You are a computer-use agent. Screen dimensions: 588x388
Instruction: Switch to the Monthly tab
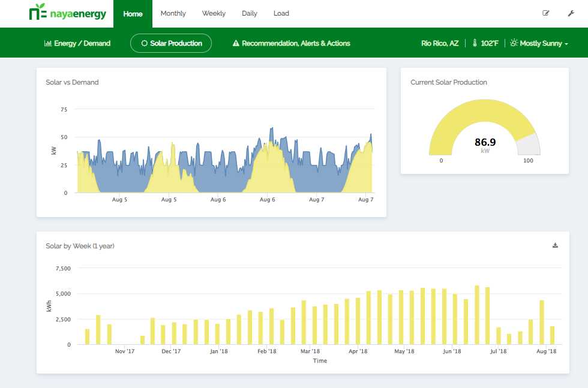[173, 13]
